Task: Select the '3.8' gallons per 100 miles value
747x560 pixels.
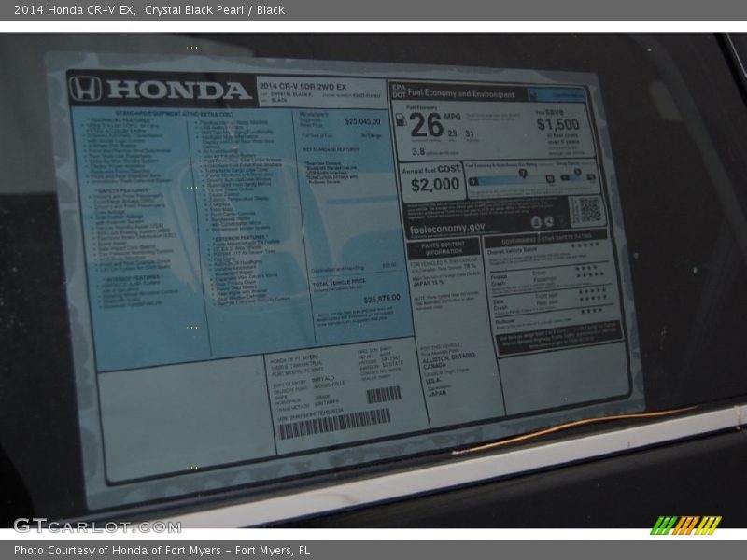Action: [x=418, y=151]
